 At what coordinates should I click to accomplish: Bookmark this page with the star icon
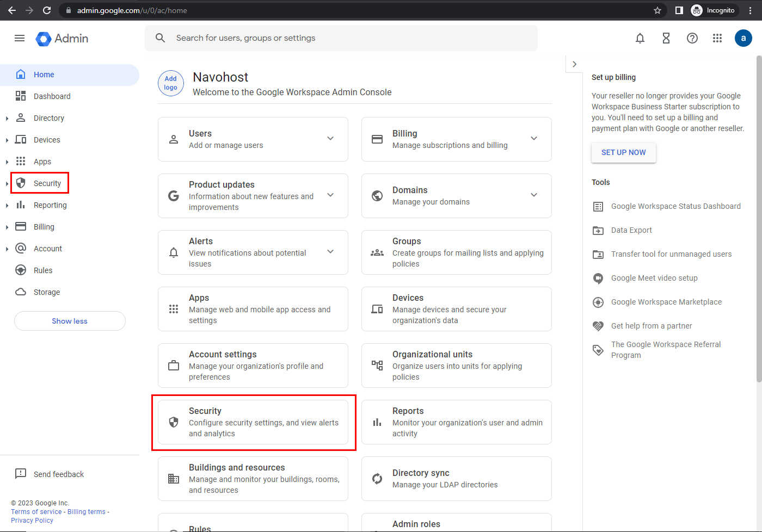[x=657, y=10]
